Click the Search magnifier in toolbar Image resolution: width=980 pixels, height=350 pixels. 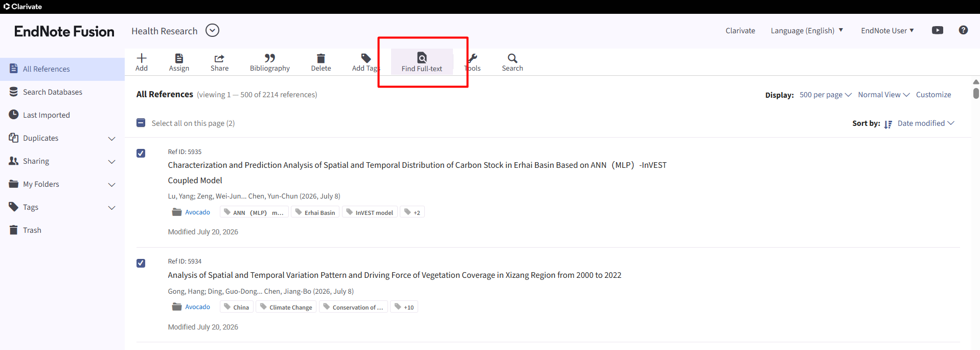(512, 58)
